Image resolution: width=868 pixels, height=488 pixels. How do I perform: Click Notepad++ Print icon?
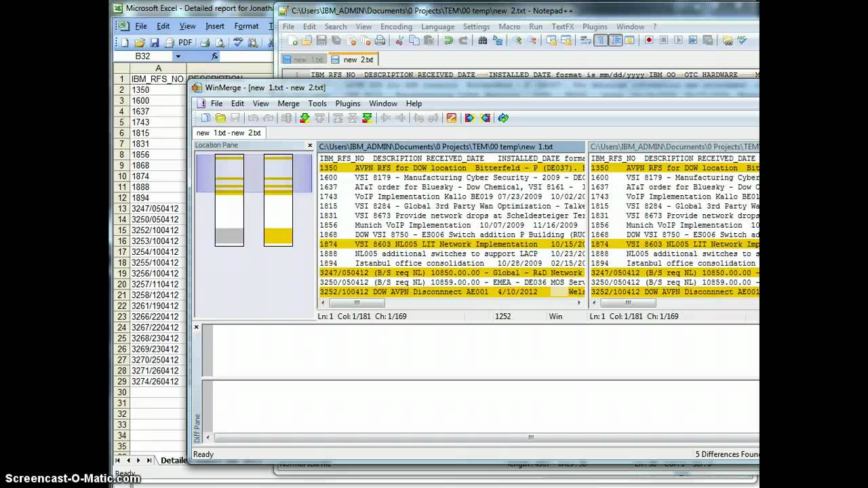pyautogui.click(x=380, y=41)
